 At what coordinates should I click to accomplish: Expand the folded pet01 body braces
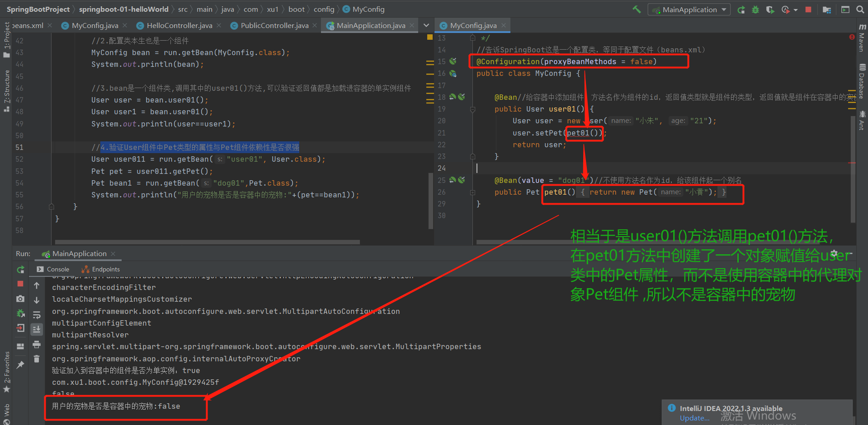(583, 192)
